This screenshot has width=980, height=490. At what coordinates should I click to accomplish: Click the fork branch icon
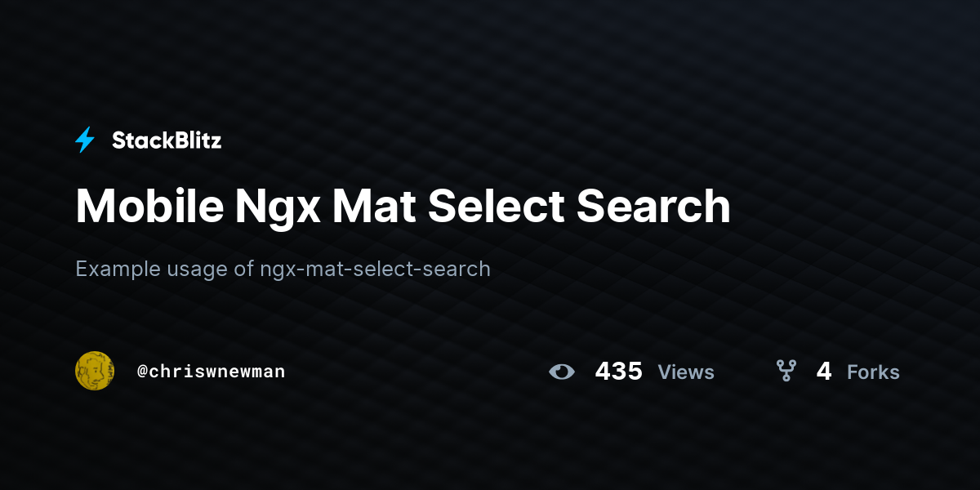pyautogui.click(x=786, y=372)
